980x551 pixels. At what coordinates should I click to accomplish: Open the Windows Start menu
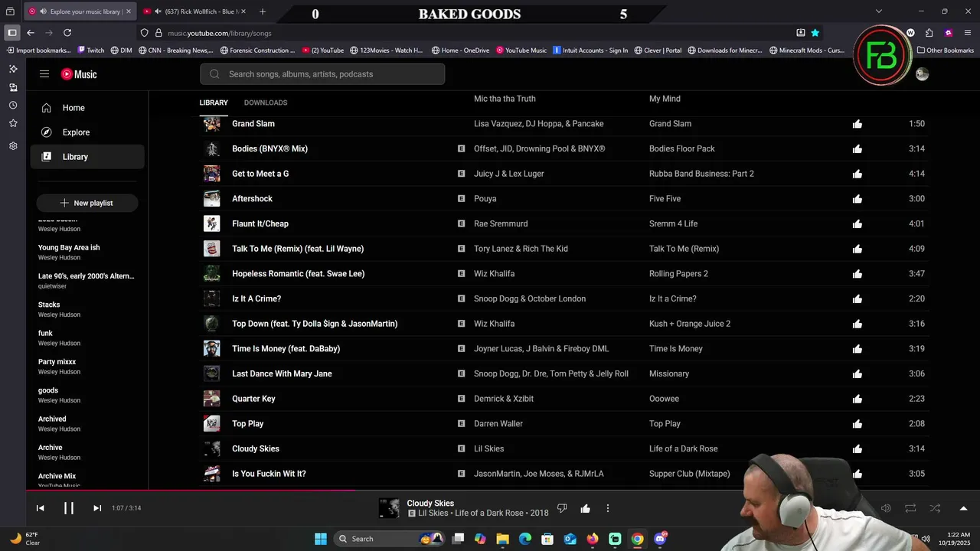(321, 539)
